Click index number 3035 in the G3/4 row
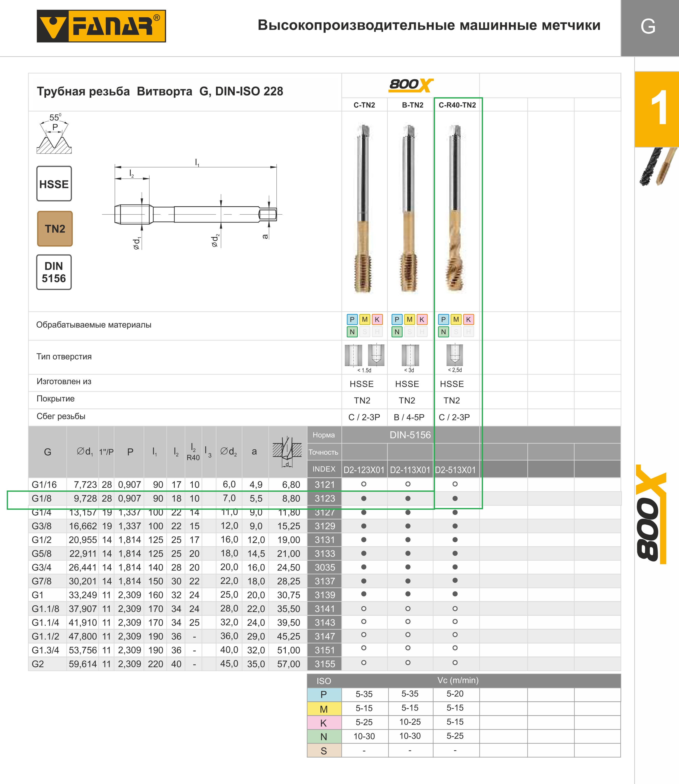 325,567
